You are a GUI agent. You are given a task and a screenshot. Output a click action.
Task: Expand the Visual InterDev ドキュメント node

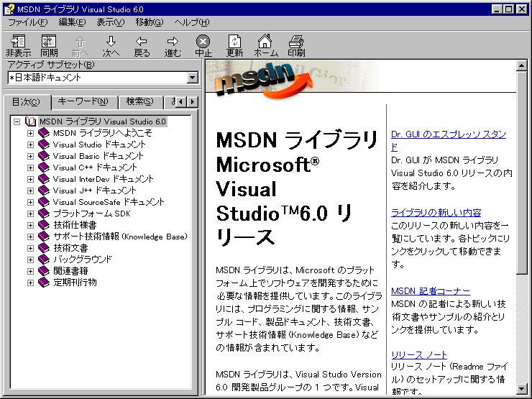click(x=30, y=179)
